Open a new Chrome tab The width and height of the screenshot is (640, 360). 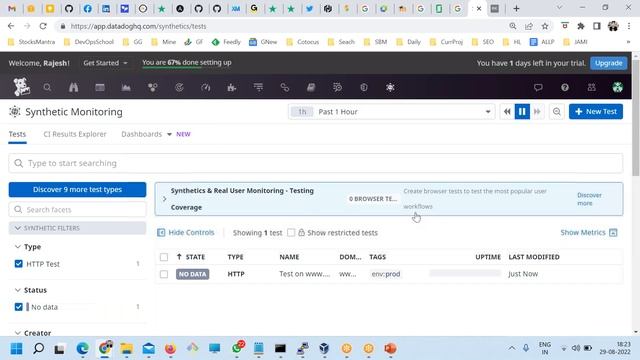pyautogui.click(x=516, y=9)
